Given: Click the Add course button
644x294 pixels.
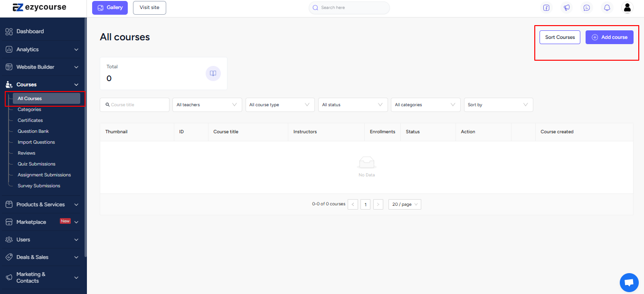Looking at the screenshot, I should [609, 37].
